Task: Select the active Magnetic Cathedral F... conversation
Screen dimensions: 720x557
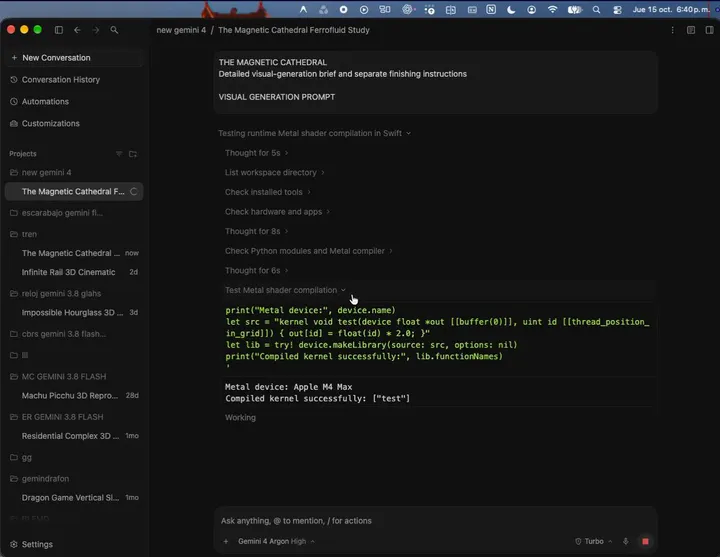Action: (x=74, y=191)
